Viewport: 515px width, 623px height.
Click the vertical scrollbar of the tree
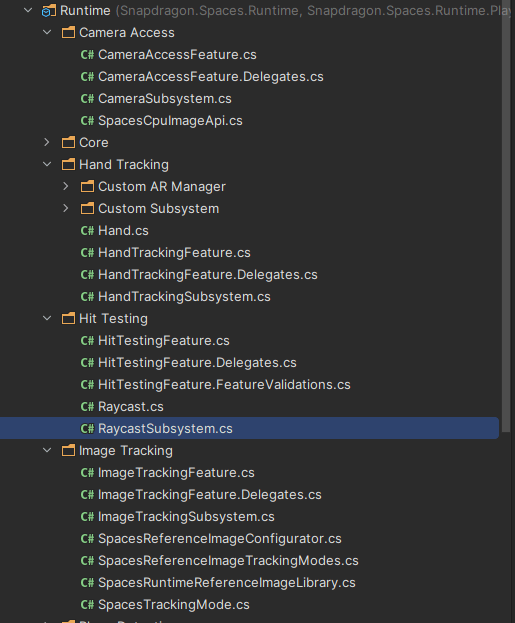505,215
